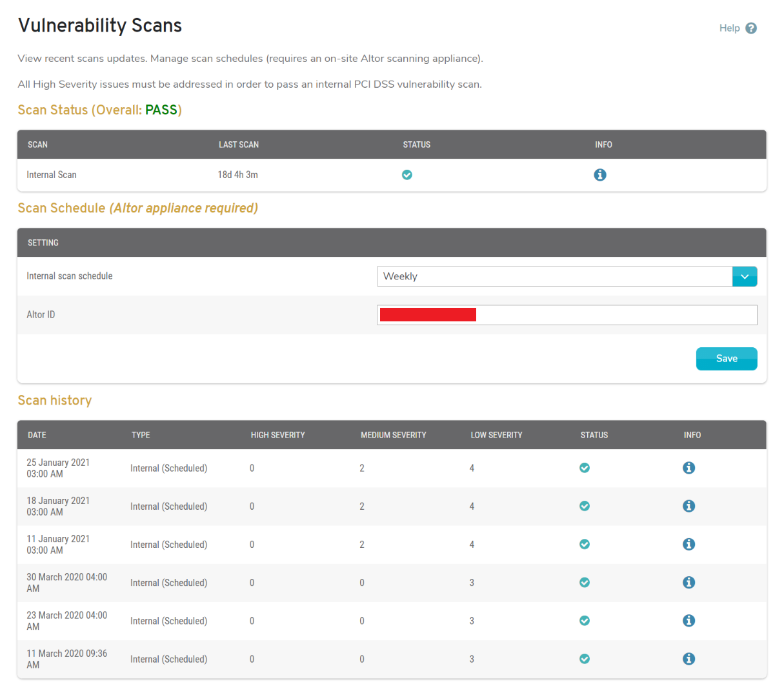The width and height of the screenshot is (784, 695).
Task: Click the 'Altor ID' setting label
Action: coord(41,315)
